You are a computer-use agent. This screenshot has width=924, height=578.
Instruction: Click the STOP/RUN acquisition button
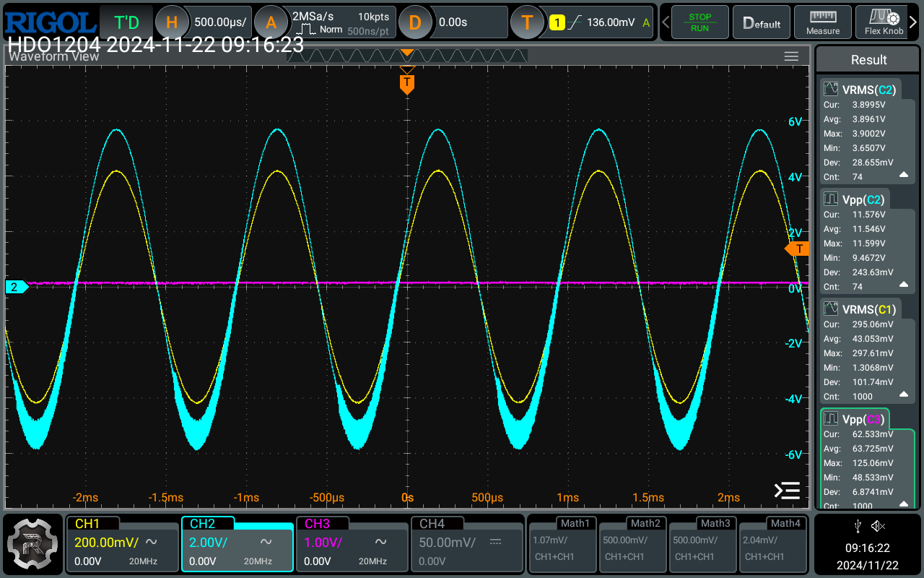coord(699,22)
